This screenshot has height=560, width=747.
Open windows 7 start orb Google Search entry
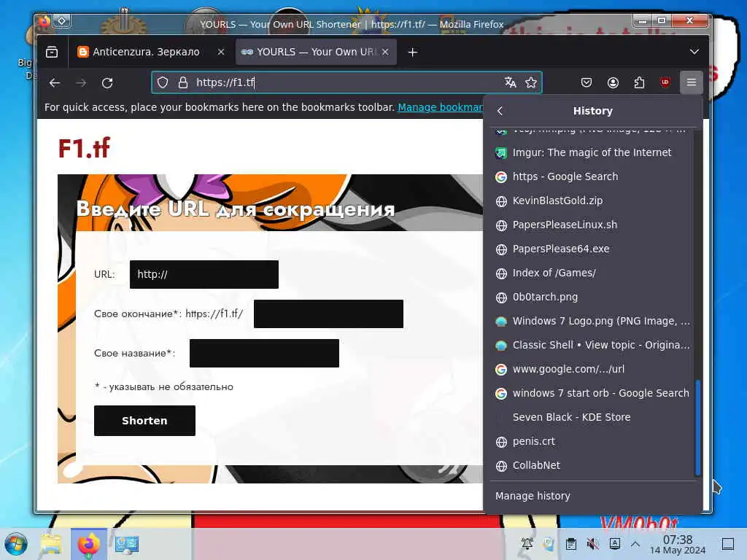[x=592, y=393]
